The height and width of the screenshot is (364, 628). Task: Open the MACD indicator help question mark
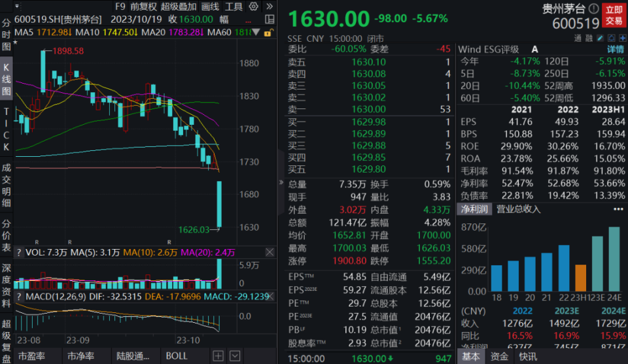point(19,297)
